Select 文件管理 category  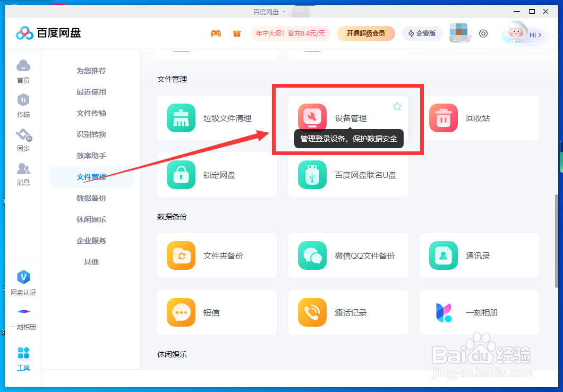(91, 177)
